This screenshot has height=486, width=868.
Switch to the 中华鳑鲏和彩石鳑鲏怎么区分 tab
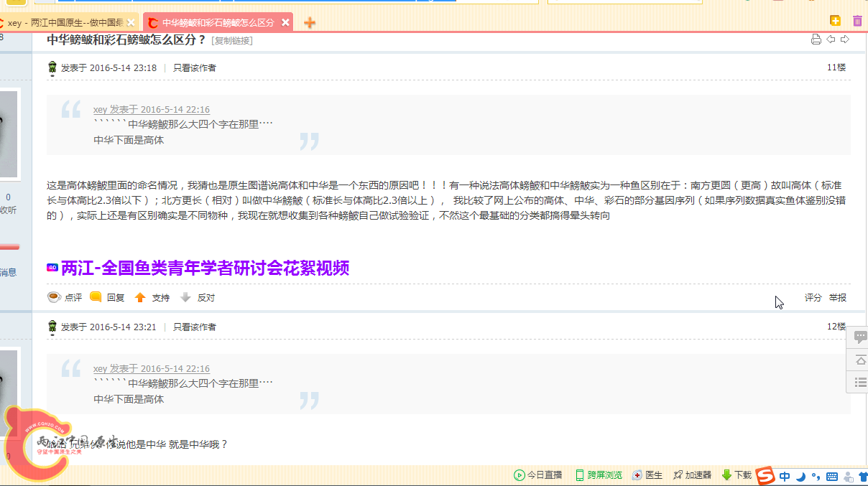218,23
